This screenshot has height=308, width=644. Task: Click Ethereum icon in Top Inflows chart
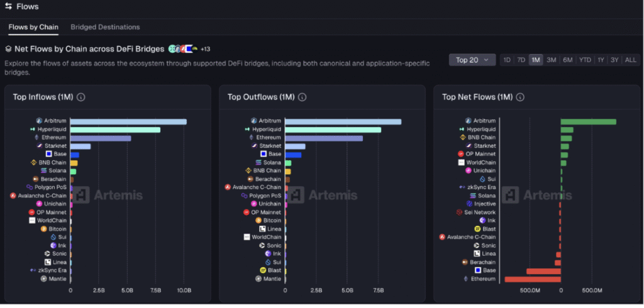(x=36, y=137)
